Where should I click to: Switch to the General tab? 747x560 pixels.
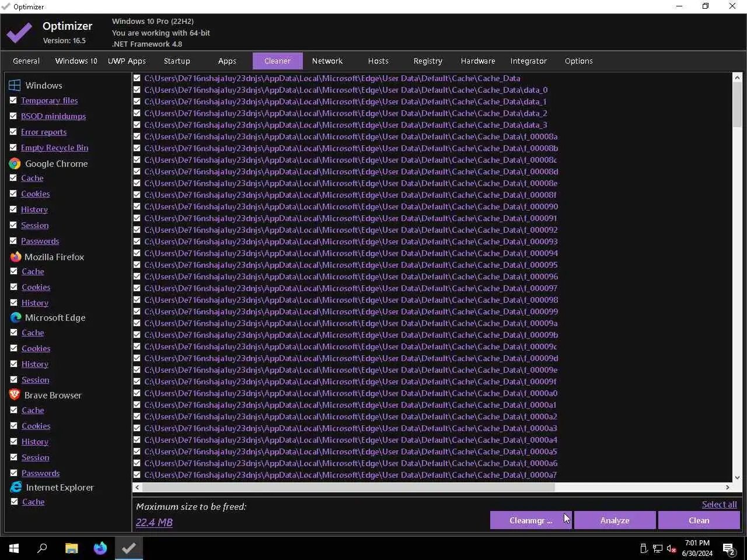coord(26,61)
